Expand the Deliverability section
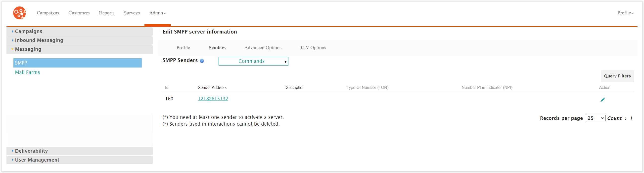 pos(31,151)
